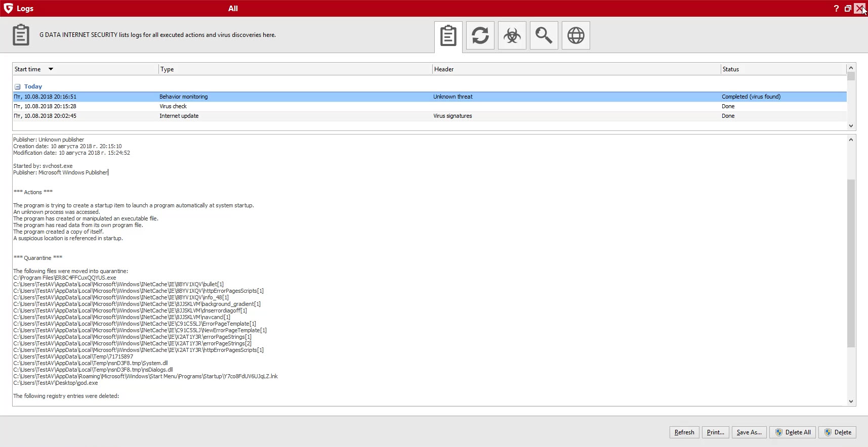Viewport: 868px width, 447px height.
Task: Click the Refresh button
Action: click(x=684, y=432)
